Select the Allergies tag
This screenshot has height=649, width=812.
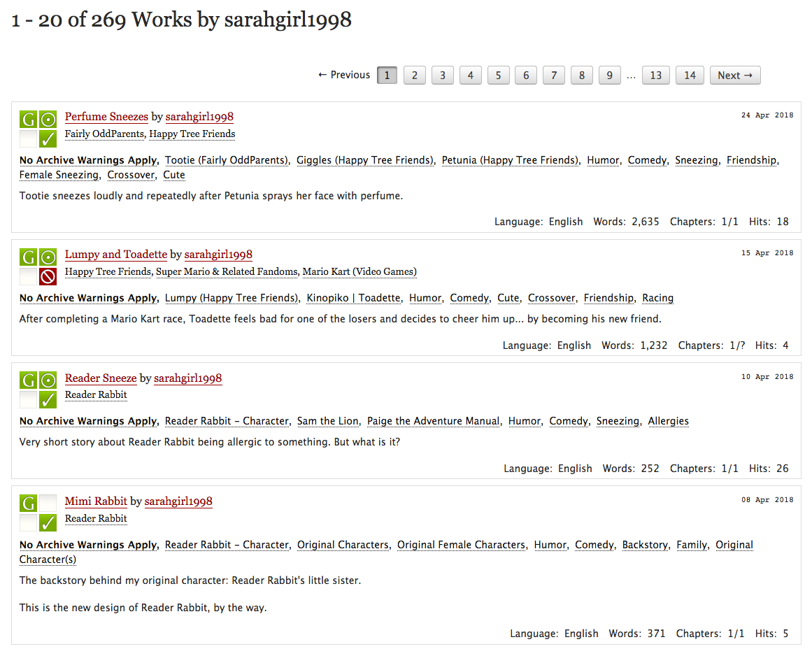668,421
